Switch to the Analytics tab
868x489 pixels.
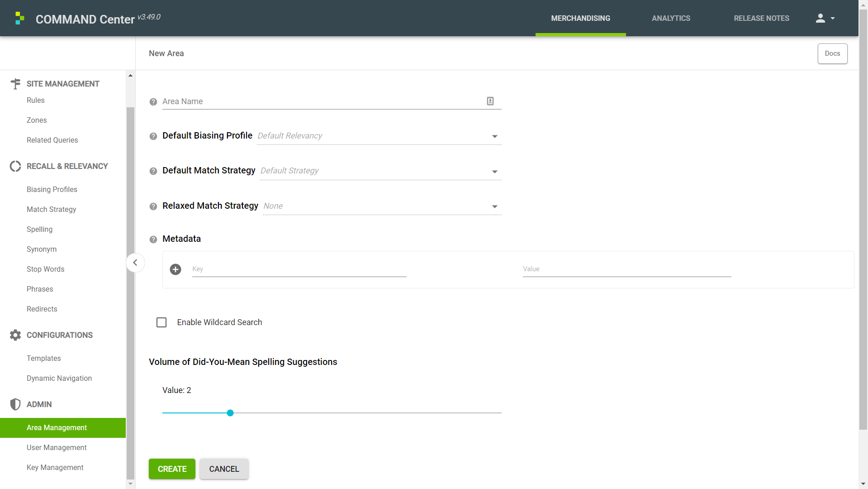671,18
